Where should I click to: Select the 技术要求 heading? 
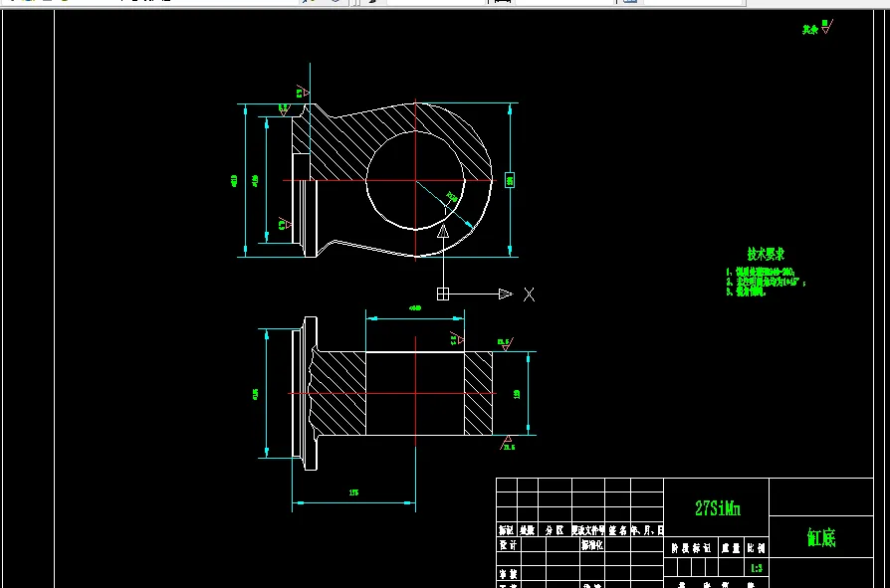click(x=766, y=254)
